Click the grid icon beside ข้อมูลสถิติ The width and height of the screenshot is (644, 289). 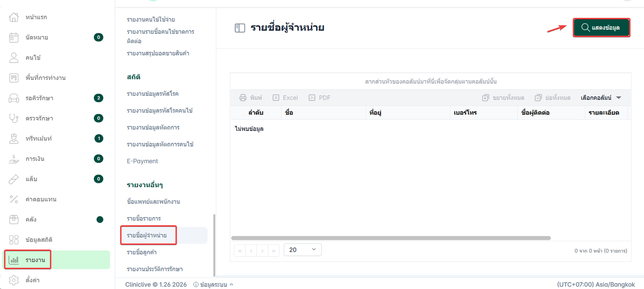[14, 240]
